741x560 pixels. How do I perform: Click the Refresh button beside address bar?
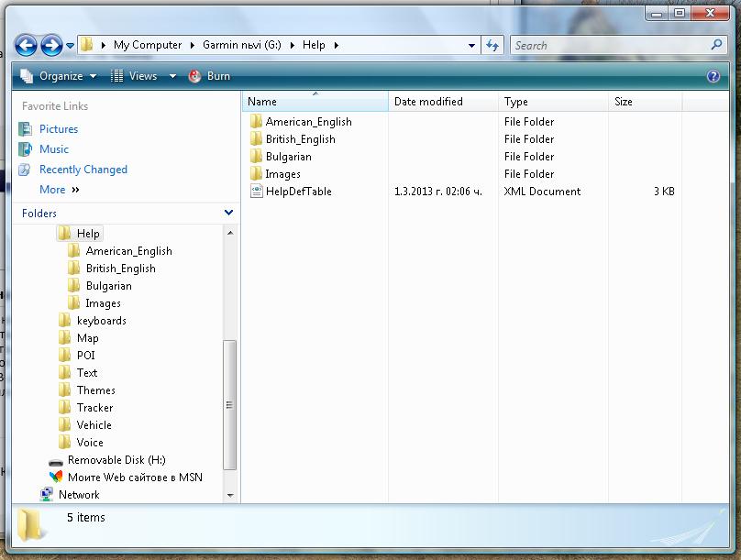click(x=492, y=45)
